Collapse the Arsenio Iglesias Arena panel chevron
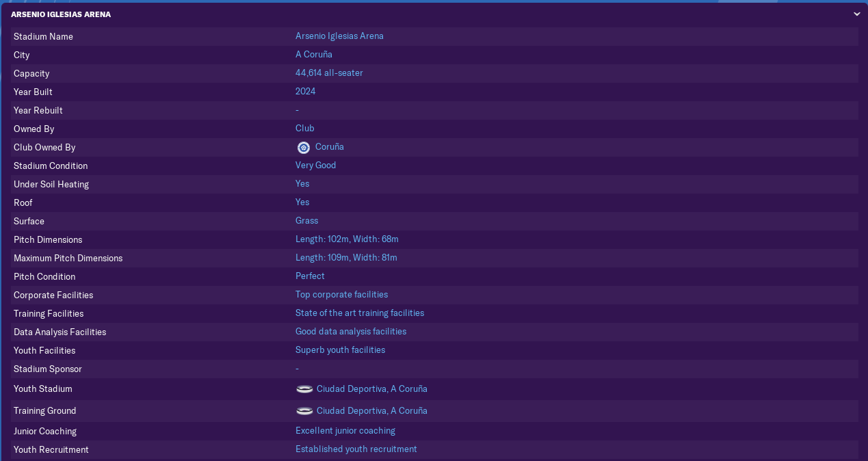The image size is (868, 461). click(x=856, y=14)
